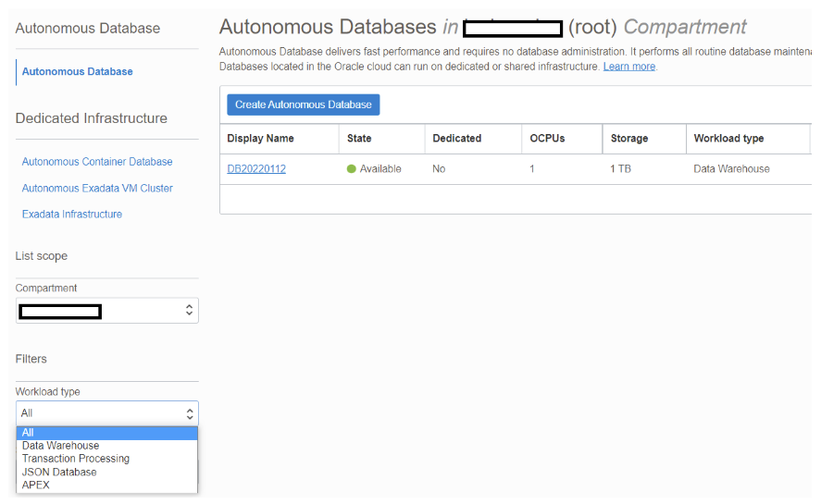Screen dimensions: 821x504
Task: Choose All in the workload type list
Action: 106,433
